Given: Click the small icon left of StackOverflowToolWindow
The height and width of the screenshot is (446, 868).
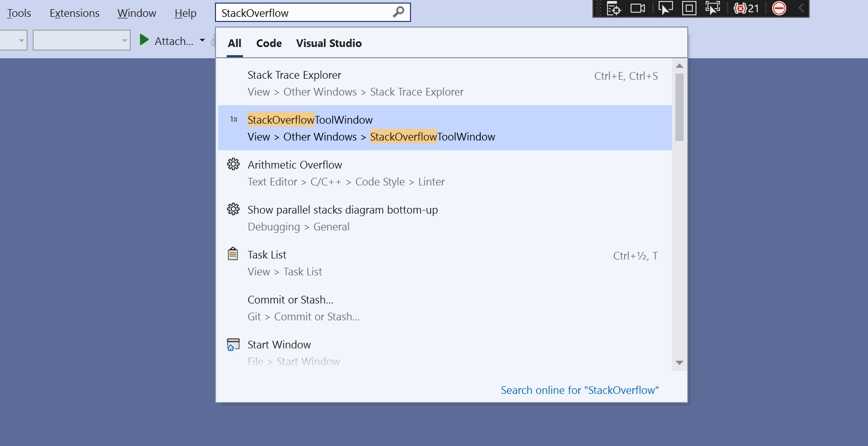Looking at the screenshot, I should pyautogui.click(x=234, y=119).
